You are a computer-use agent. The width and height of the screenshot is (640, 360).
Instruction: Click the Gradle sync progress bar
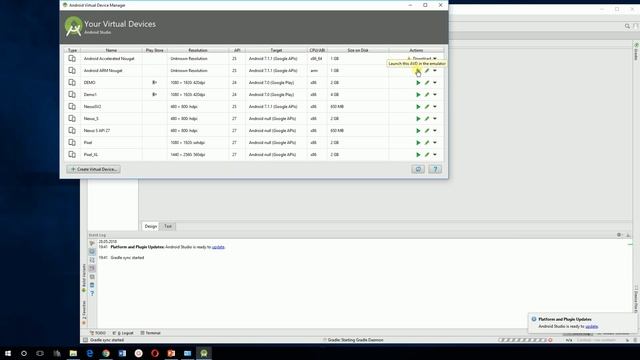pyautogui.click(x=522, y=340)
